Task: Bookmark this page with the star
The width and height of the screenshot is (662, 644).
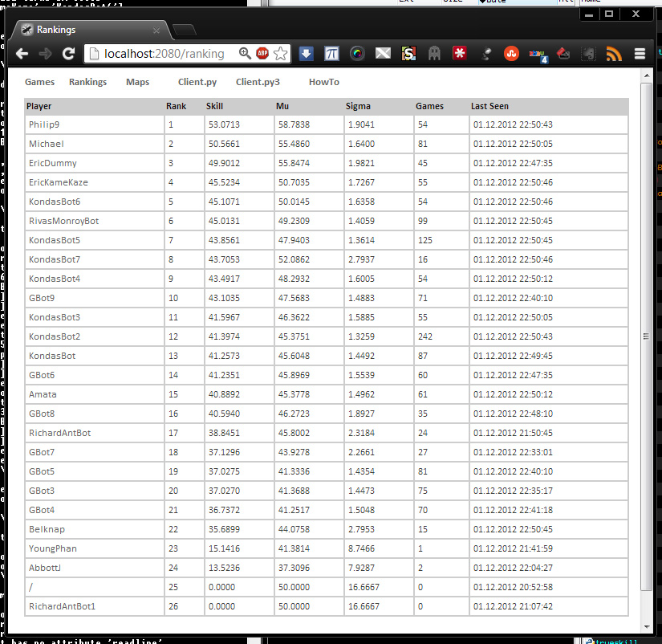Action: [280, 54]
